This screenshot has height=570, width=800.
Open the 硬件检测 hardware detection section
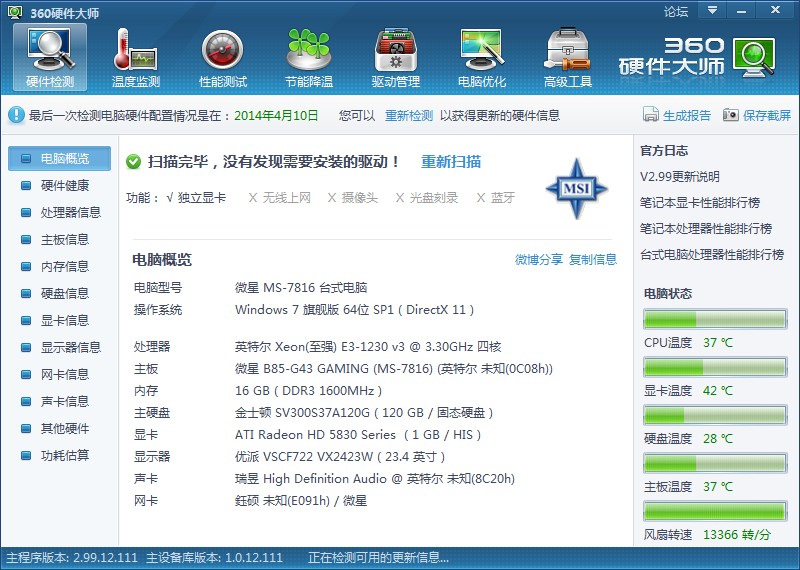[50, 57]
